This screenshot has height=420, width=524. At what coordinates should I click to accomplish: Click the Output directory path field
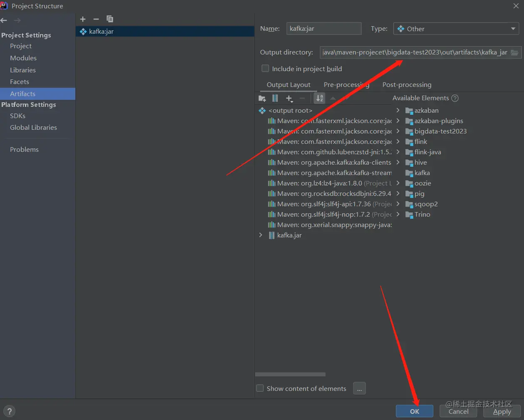(x=415, y=52)
